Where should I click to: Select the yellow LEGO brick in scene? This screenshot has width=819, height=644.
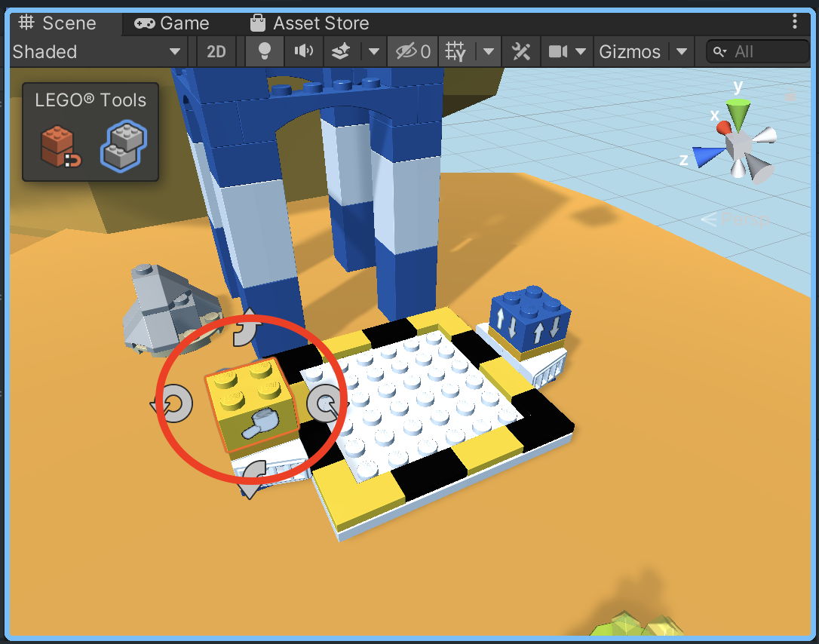(253, 405)
